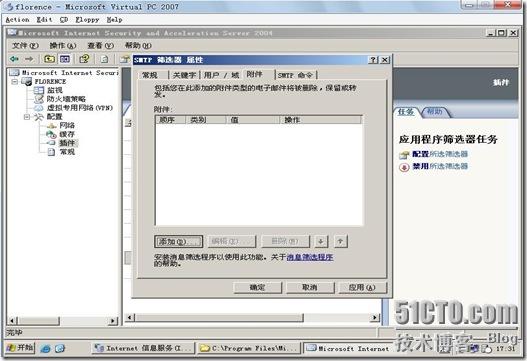Select the FLORENCE server icon in tree
This screenshot has width=527, height=361.
tap(27, 81)
